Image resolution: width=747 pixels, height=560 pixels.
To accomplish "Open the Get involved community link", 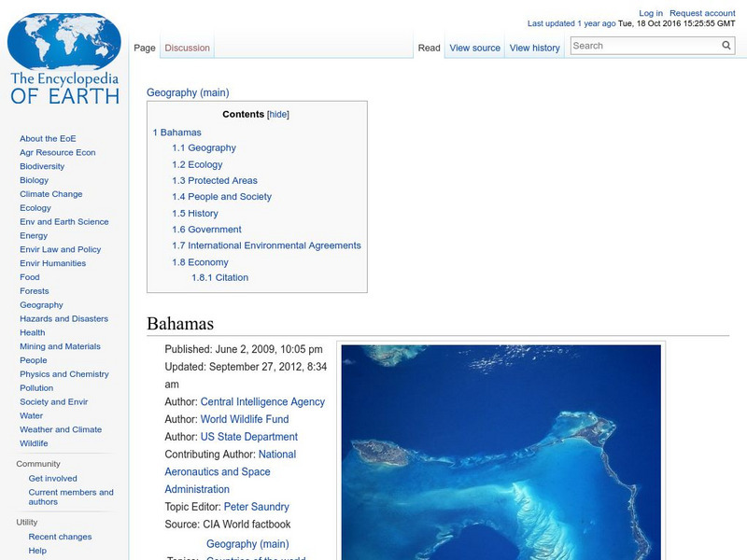I will [x=51, y=477].
